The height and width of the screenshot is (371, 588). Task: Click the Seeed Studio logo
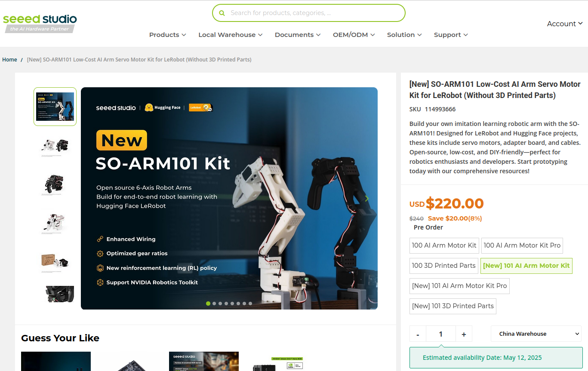click(40, 23)
